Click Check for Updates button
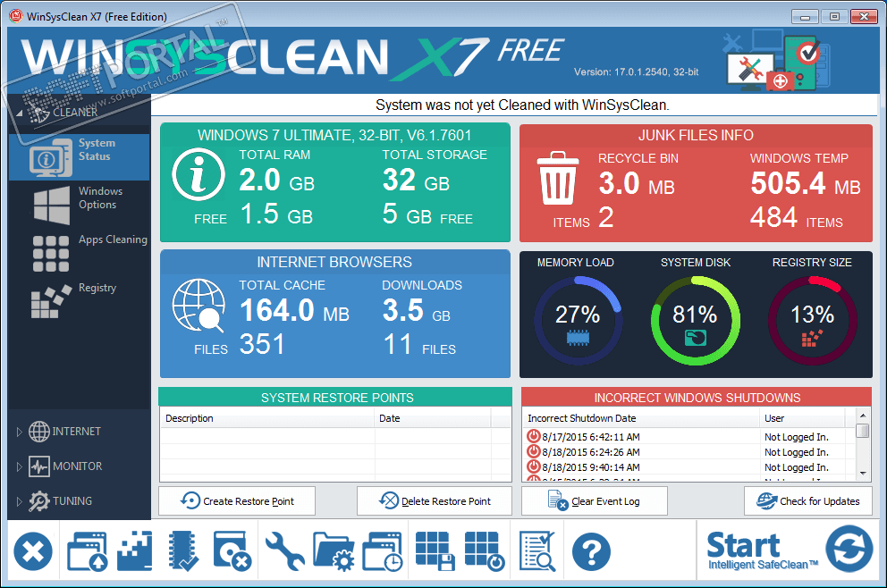 click(808, 501)
